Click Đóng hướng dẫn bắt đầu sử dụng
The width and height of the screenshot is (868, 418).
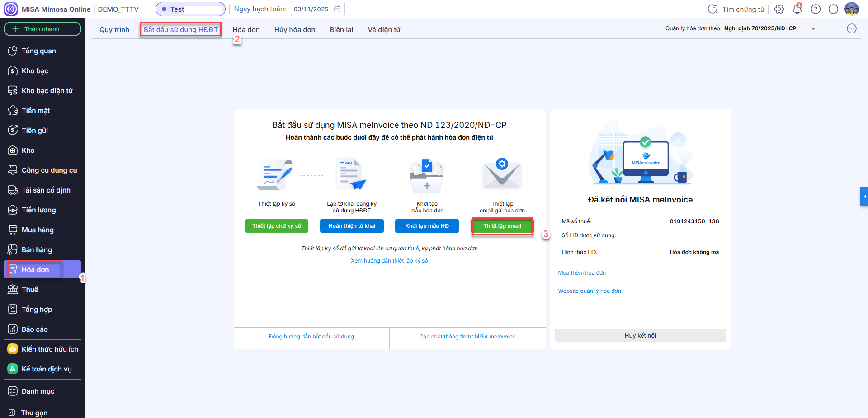tap(311, 337)
